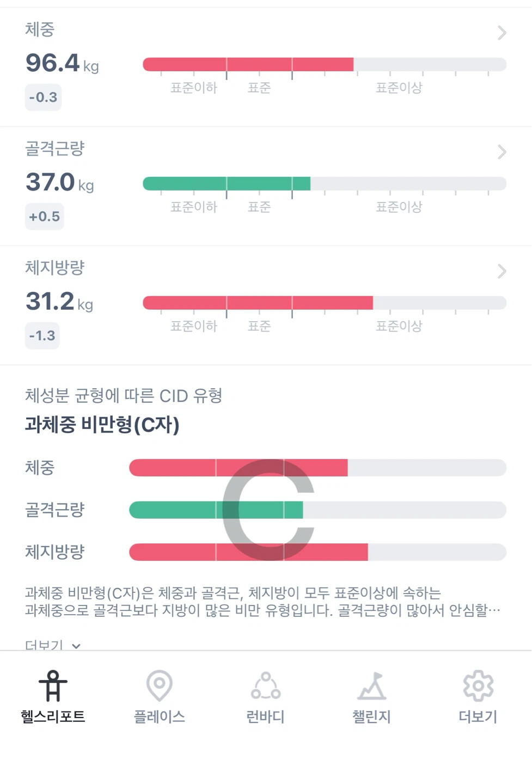Tap the -0.3 weight change badge
Image resolution: width=532 pixels, height=784 pixels.
coord(43,97)
